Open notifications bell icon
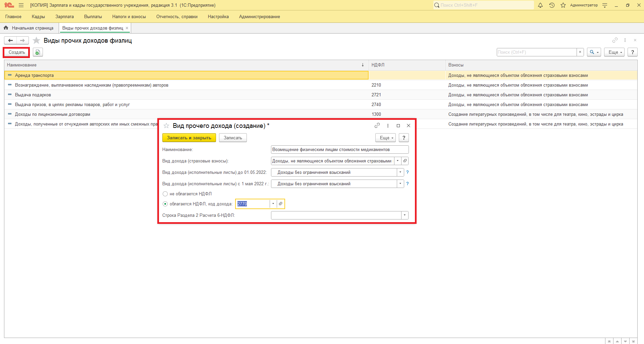Viewport: 644px width, 344px height. (540, 5)
